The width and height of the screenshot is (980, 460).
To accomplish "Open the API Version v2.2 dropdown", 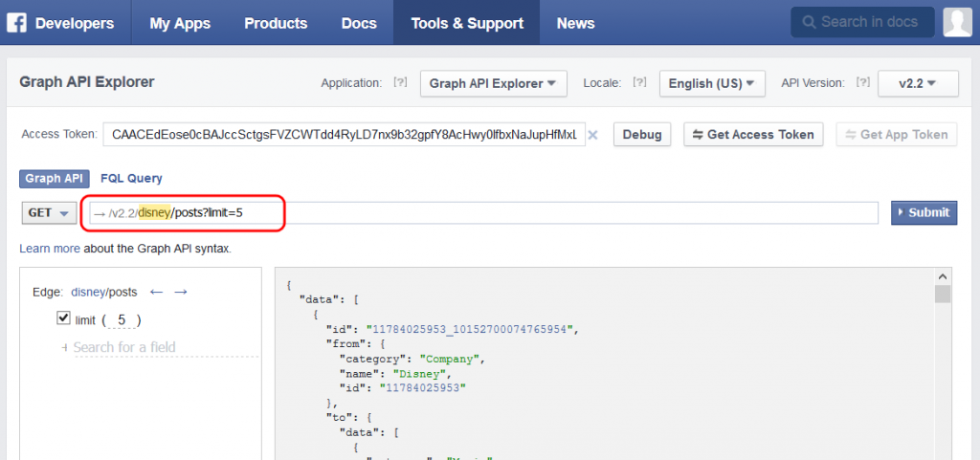I will [918, 83].
